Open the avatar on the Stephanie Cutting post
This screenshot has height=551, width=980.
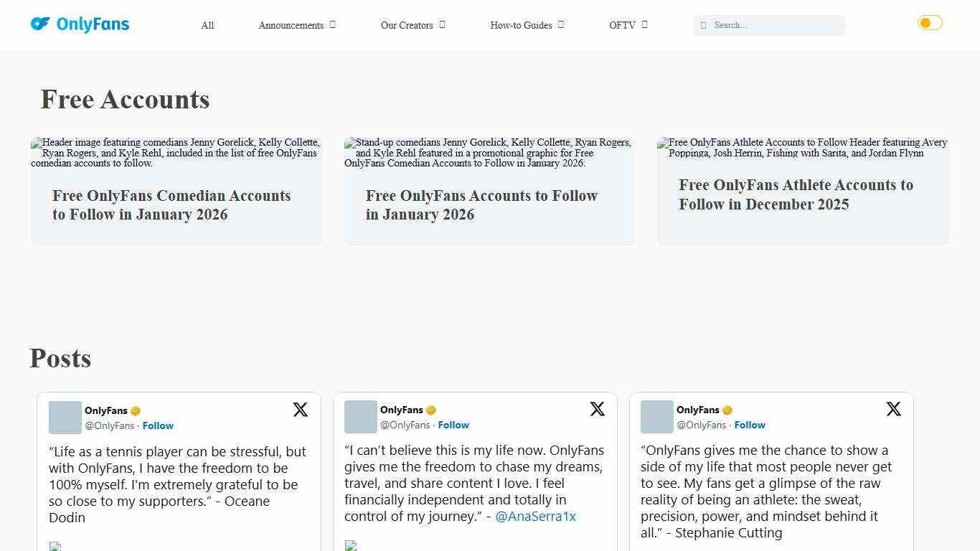[x=656, y=417]
